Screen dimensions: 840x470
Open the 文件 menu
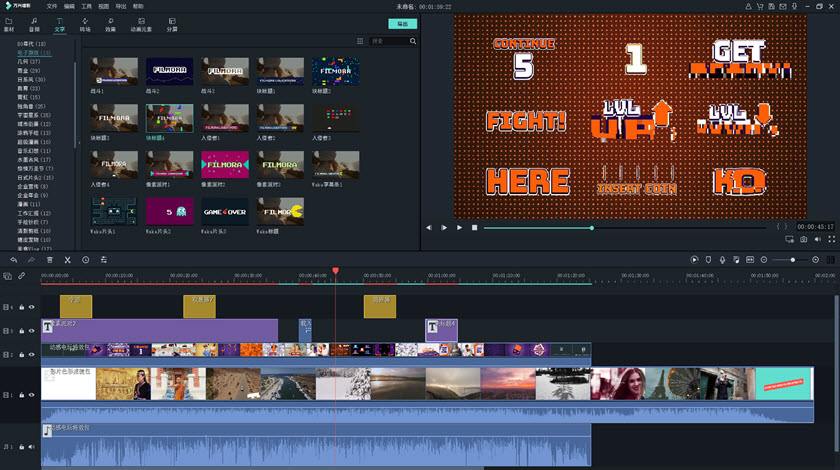[51, 6]
